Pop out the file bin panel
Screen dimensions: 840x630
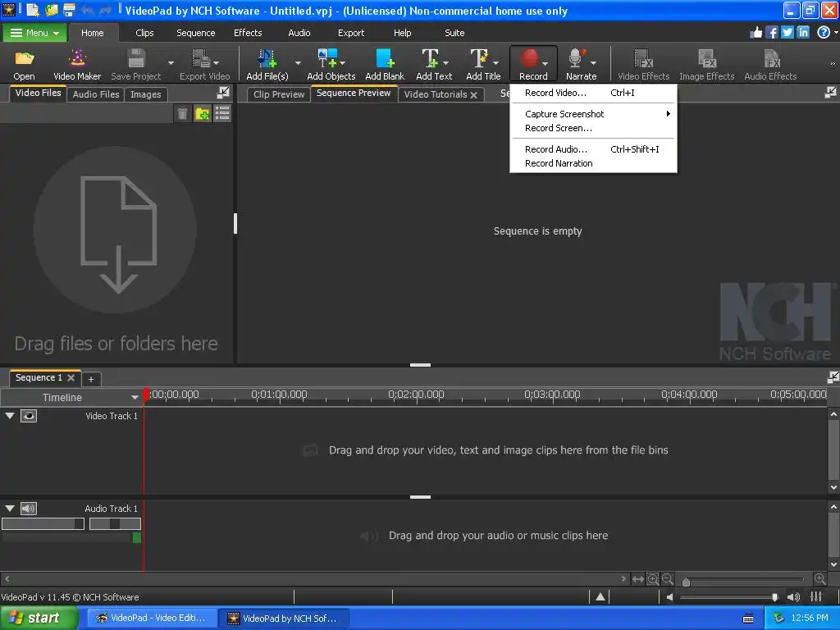click(x=223, y=93)
